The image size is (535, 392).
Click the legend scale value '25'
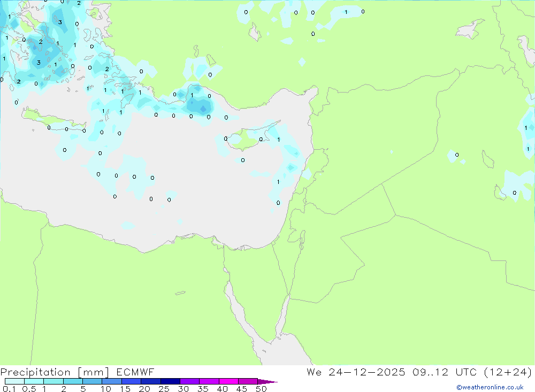coord(164,389)
